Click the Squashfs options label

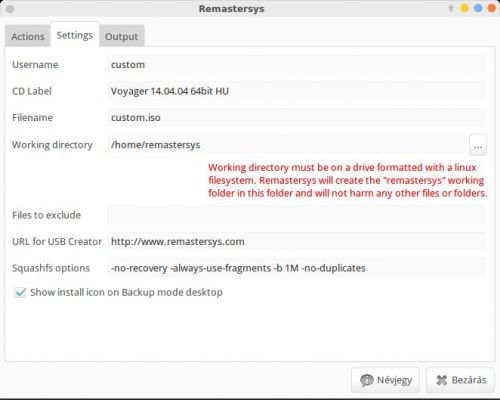(51, 268)
